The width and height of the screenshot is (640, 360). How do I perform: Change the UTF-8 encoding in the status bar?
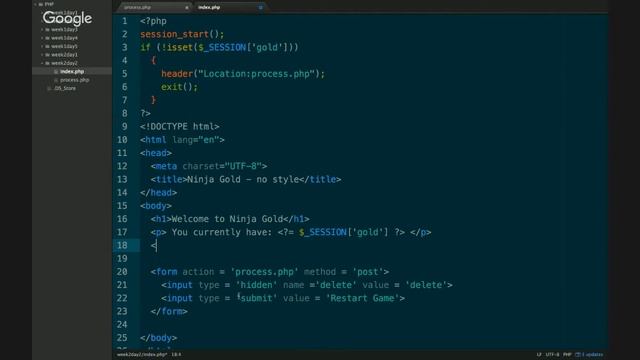tap(552, 354)
